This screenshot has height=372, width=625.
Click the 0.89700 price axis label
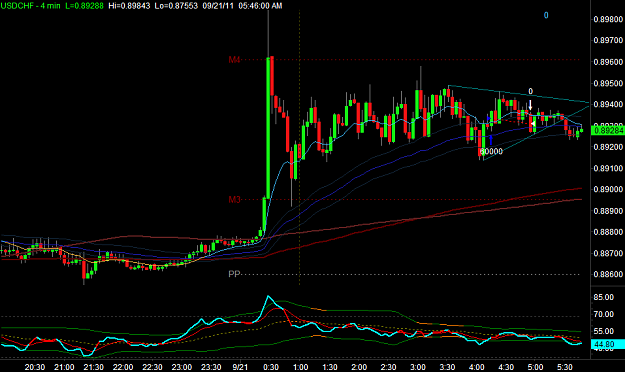[608, 40]
